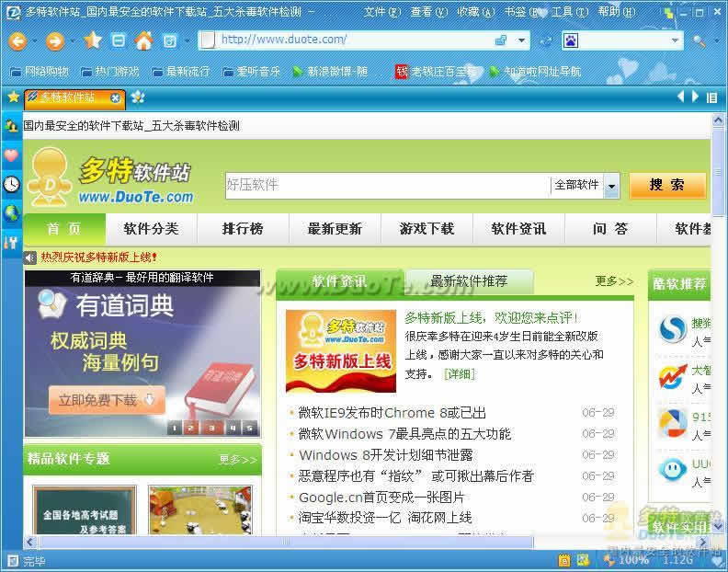
Task: Select banner slide number 3
Action: (211, 428)
